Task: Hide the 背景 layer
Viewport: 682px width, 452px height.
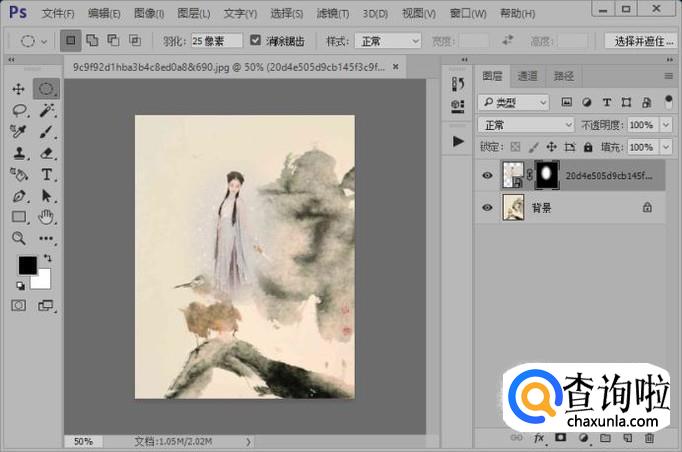Action: 487,208
